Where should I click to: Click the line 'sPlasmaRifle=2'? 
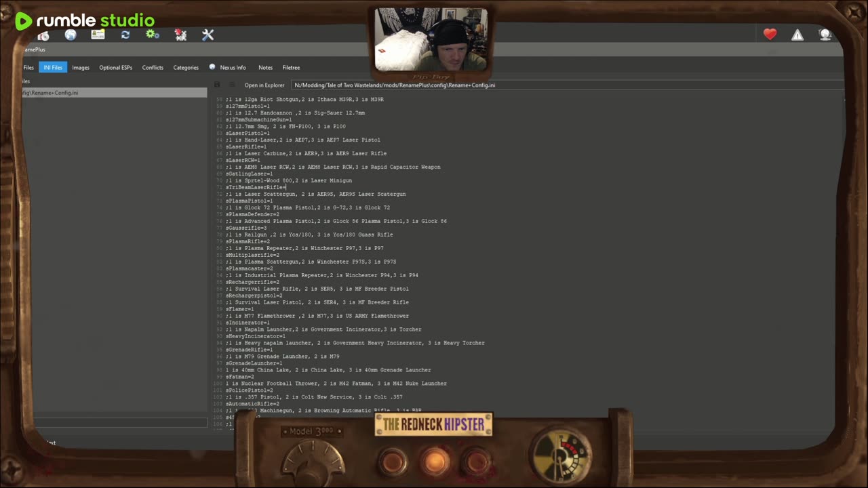click(x=248, y=242)
